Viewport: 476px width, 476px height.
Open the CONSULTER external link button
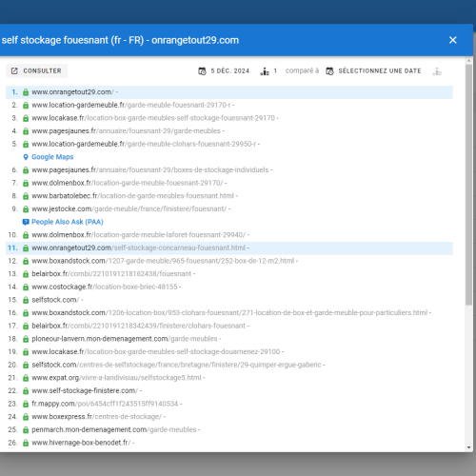pyautogui.click(x=36, y=70)
